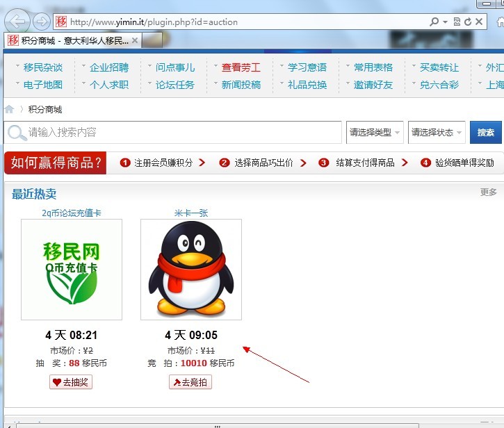Click the heart icon on 去抽奖
The image size is (504, 428).
[57, 382]
